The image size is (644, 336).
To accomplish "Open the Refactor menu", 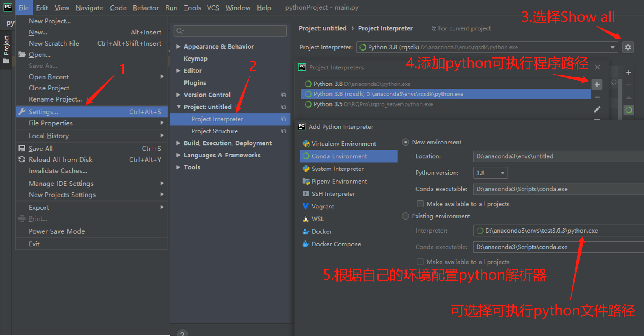I will coord(146,8).
